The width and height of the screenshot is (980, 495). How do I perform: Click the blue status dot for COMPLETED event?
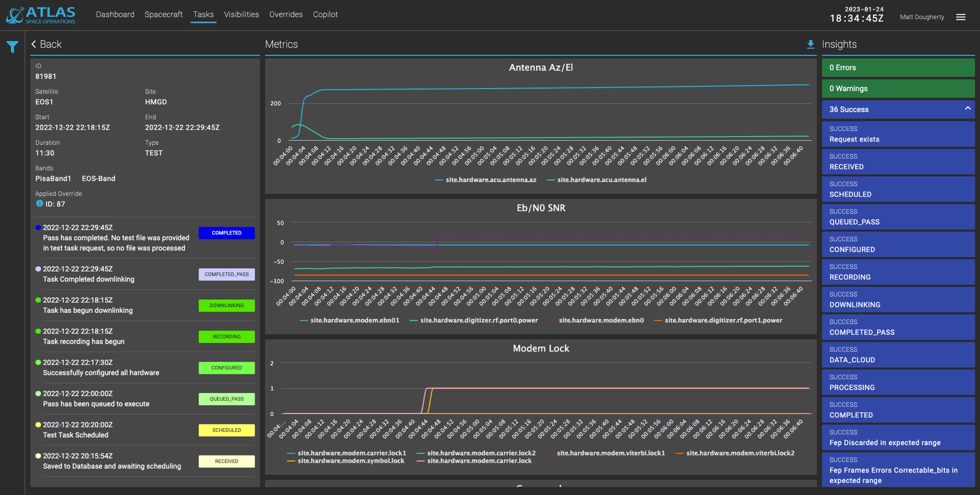coord(38,228)
